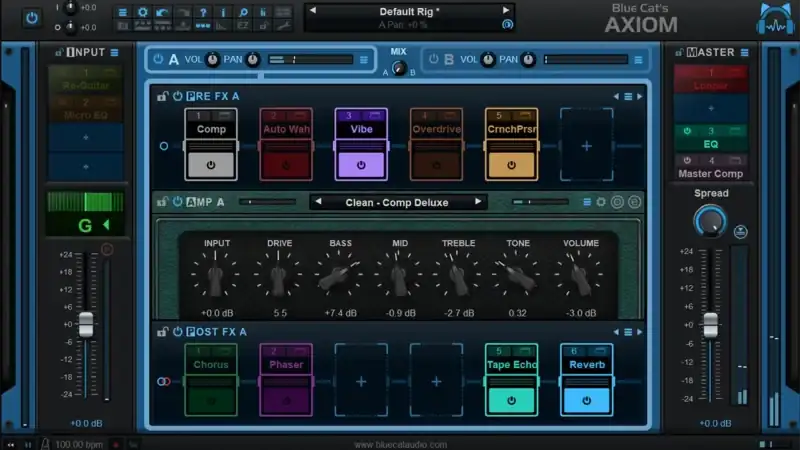Image resolution: width=800 pixels, height=450 pixels.
Task: Click the channel A PAN knob
Action: pos(253,60)
